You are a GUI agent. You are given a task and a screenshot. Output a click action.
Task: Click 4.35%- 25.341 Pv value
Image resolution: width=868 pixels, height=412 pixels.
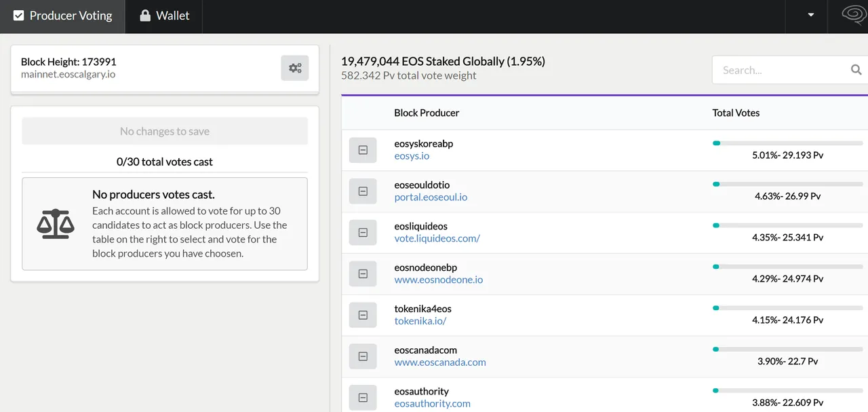coord(787,238)
